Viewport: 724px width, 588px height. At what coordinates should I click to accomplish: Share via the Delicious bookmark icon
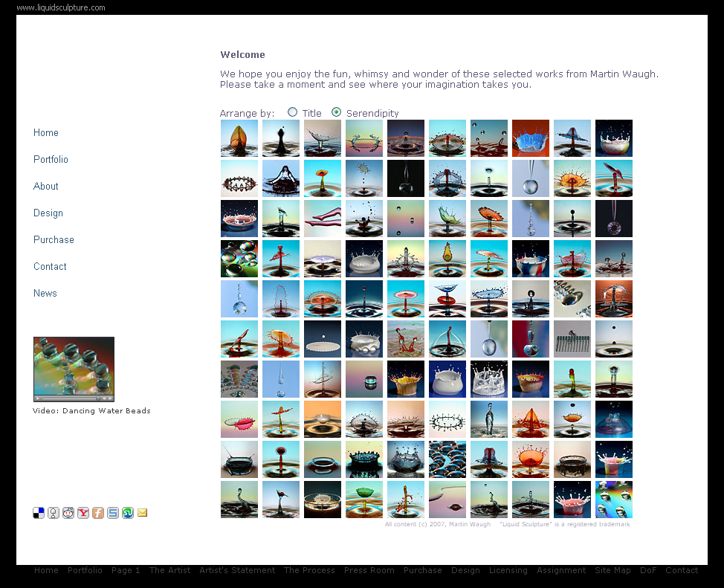point(39,513)
